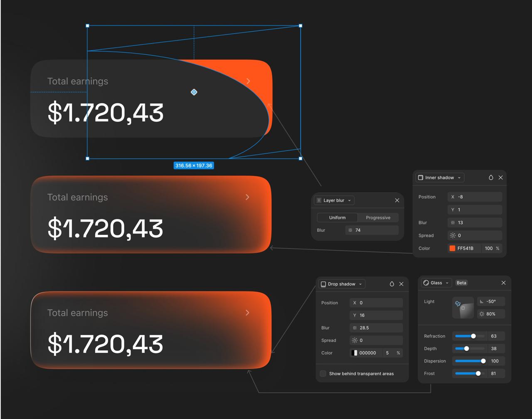Viewport: 532px width, 419px height.
Task: Select Uniform blur mode
Action: click(x=337, y=217)
